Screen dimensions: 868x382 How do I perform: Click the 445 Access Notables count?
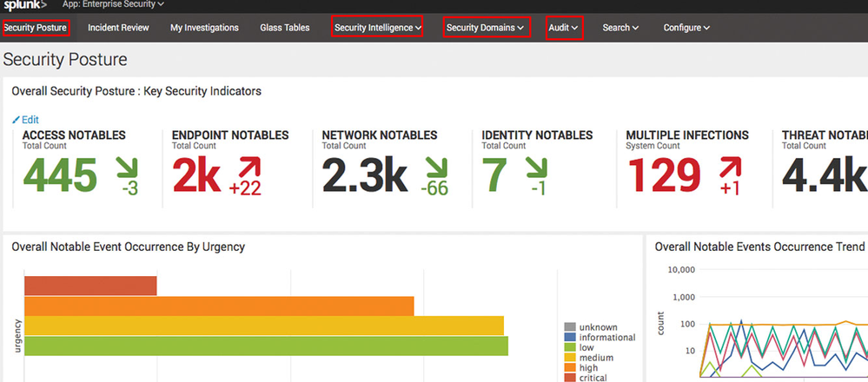click(x=59, y=176)
